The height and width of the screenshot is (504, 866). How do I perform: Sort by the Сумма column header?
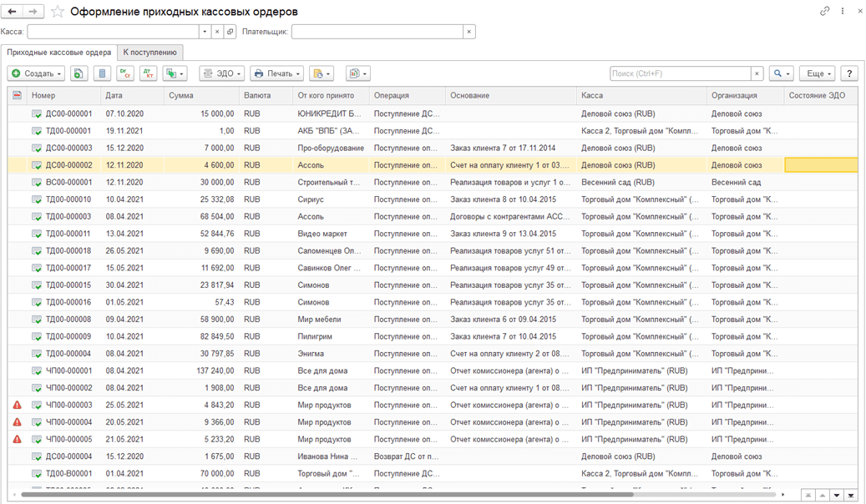(x=181, y=96)
